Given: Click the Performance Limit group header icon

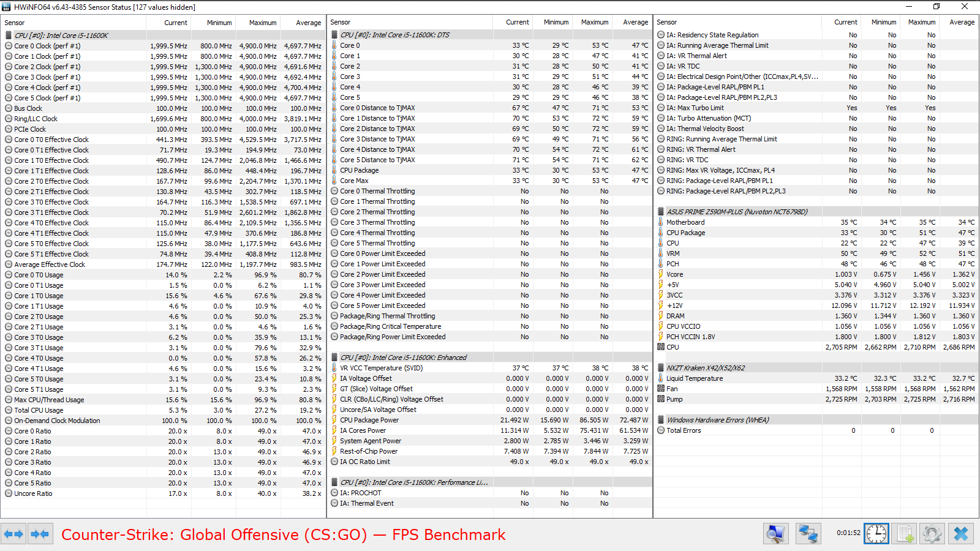Looking at the screenshot, I should point(334,482).
